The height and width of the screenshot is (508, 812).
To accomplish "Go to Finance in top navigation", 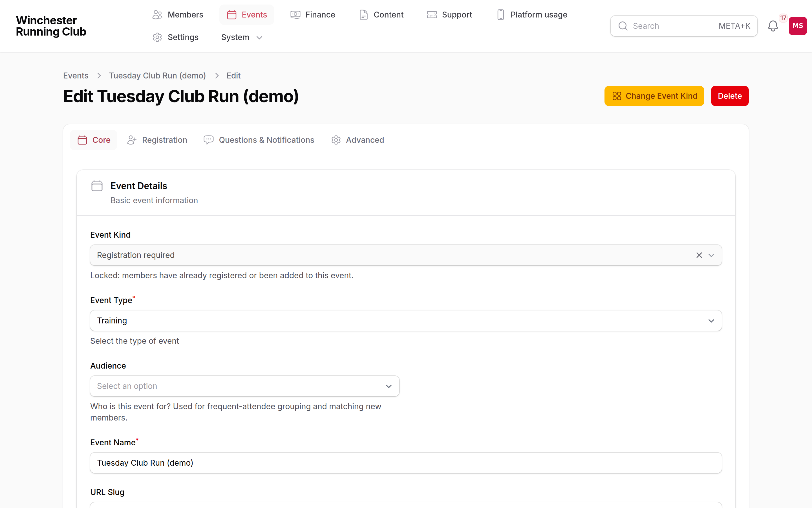I will coord(313,15).
